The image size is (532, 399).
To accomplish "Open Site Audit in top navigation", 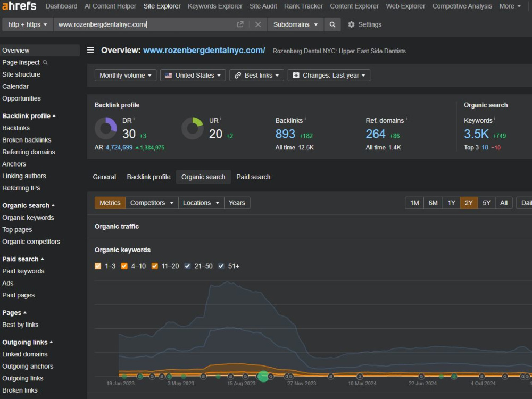I will (263, 6).
